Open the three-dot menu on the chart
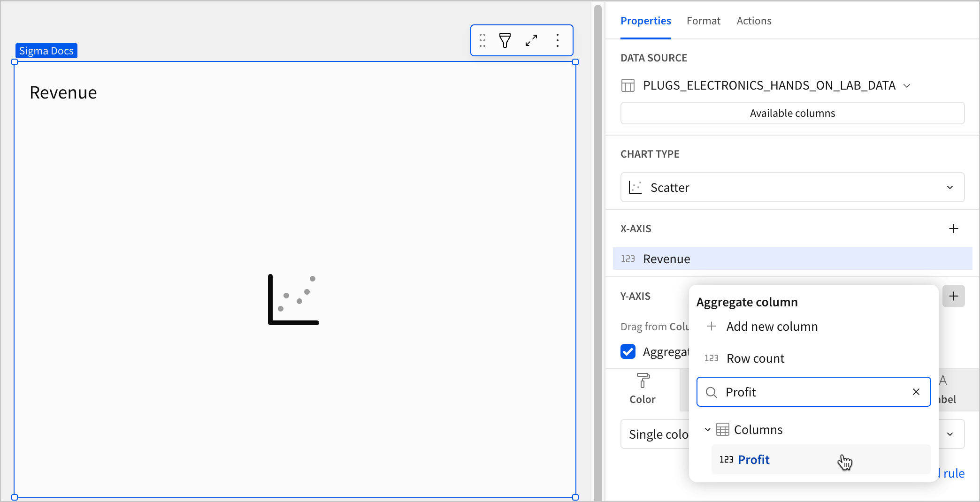 tap(558, 40)
